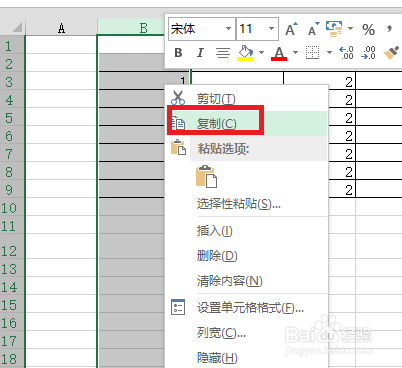Choose 列宽(C)... from context menu
This screenshot has height=368, width=402.
(x=247, y=332)
